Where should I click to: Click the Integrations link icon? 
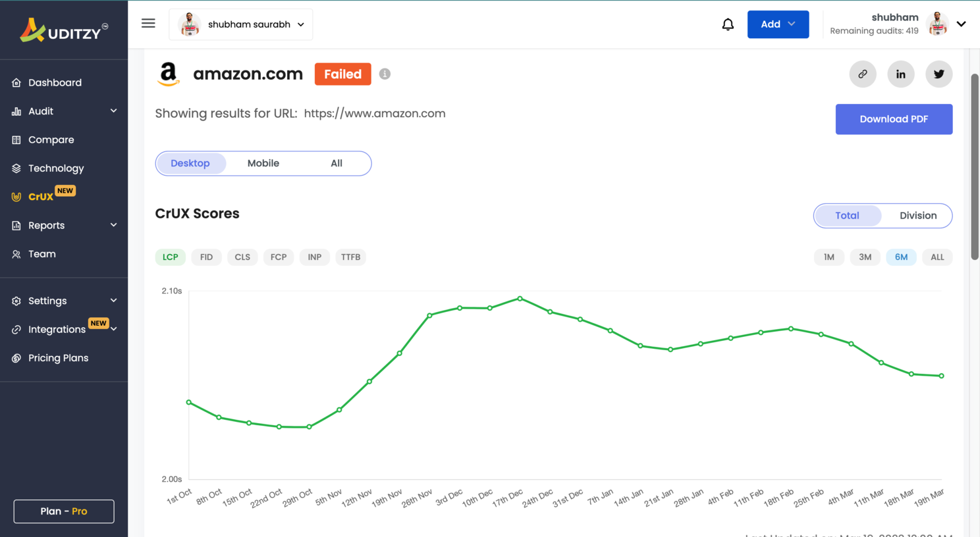click(16, 329)
